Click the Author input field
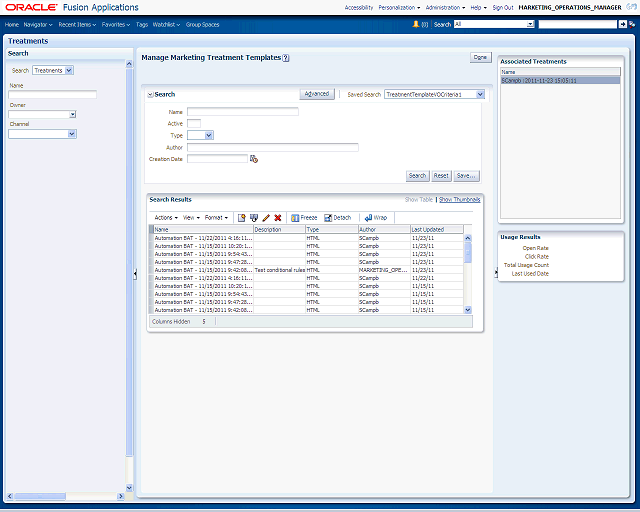Screen dimensions: 640x512 [273, 147]
